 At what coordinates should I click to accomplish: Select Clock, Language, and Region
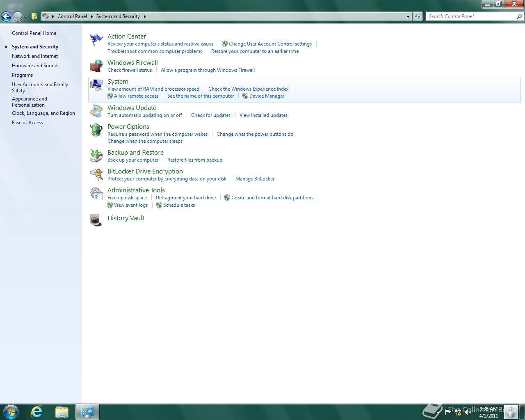pyautogui.click(x=43, y=113)
